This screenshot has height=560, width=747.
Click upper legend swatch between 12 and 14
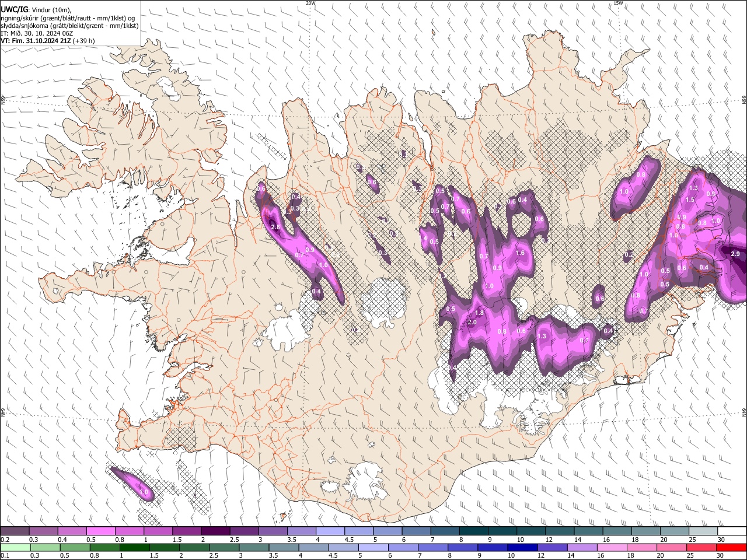[560, 531]
